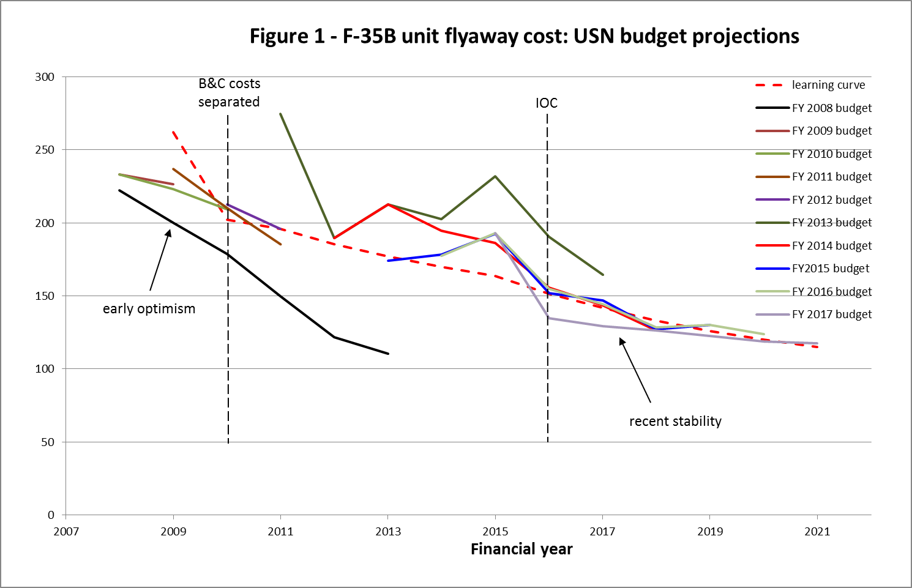Image resolution: width=912 pixels, height=588 pixels.
Task: Click the black FY 2008 line end point at 2013
Action: coord(388,354)
